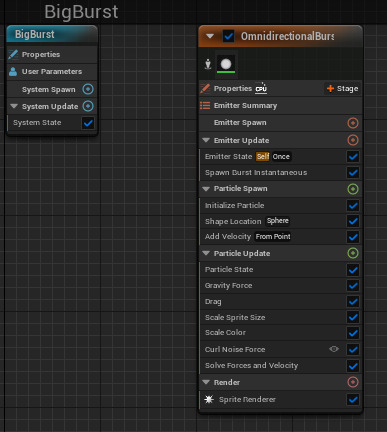
Task: Select the Emitter State module row
Action: pyautogui.click(x=280, y=156)
